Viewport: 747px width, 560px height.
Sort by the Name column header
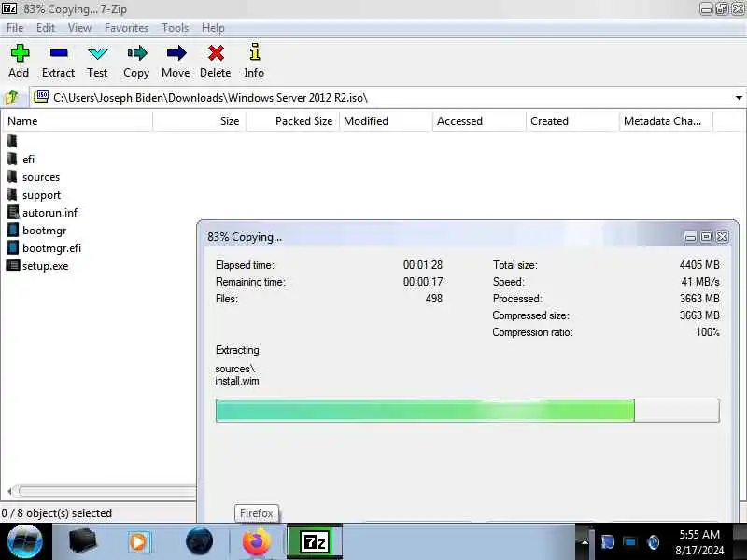point(77,121)
